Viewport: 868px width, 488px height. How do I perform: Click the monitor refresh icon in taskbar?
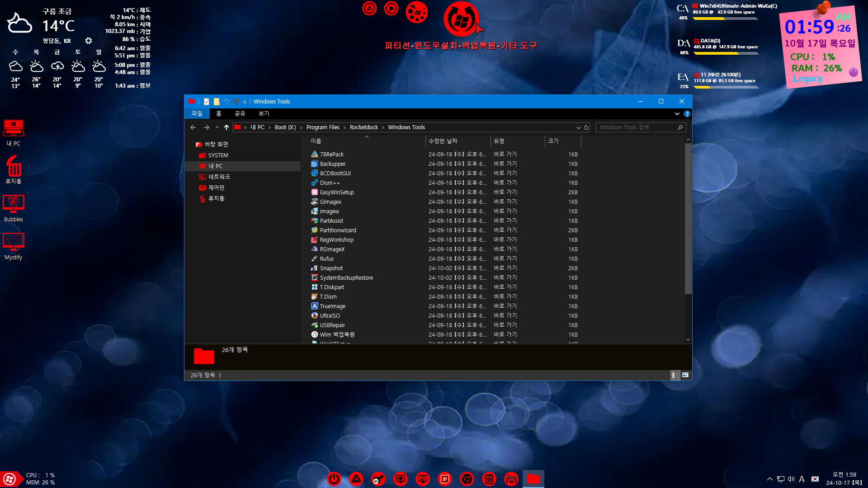pyautogui.click(x=423, y=479)
